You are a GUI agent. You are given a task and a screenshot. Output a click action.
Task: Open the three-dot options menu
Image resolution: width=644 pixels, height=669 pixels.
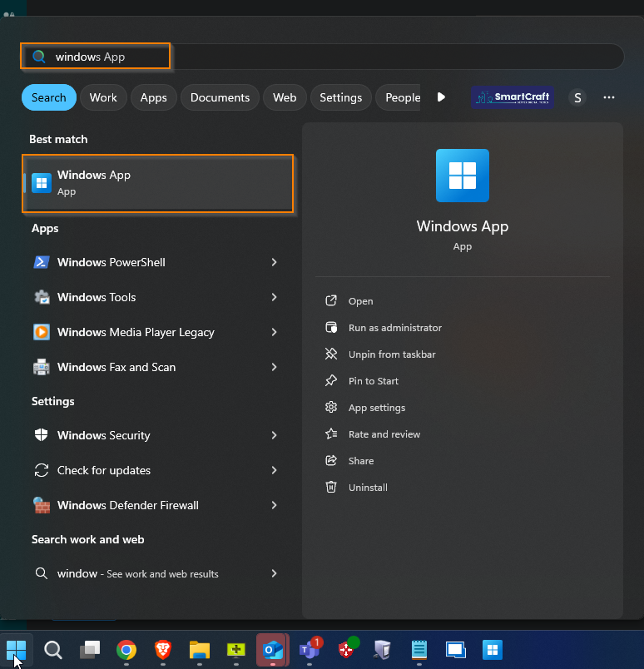[609, 97]
